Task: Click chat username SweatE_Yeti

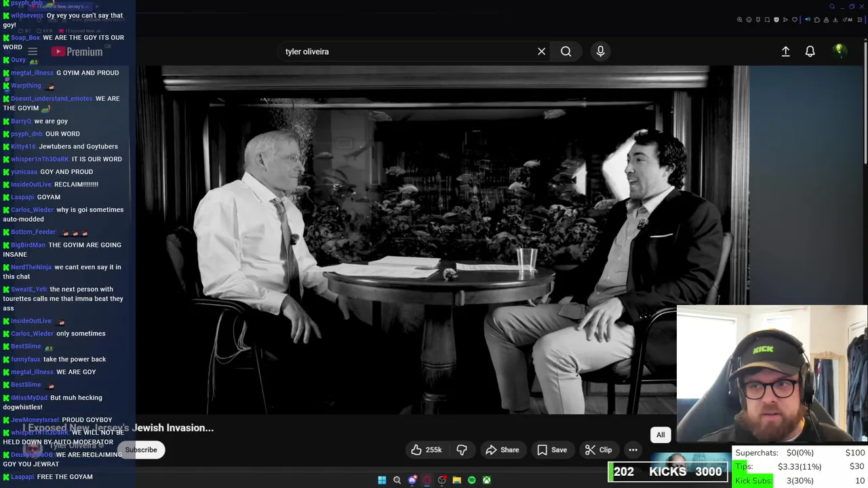Action: tap(28, 289)
